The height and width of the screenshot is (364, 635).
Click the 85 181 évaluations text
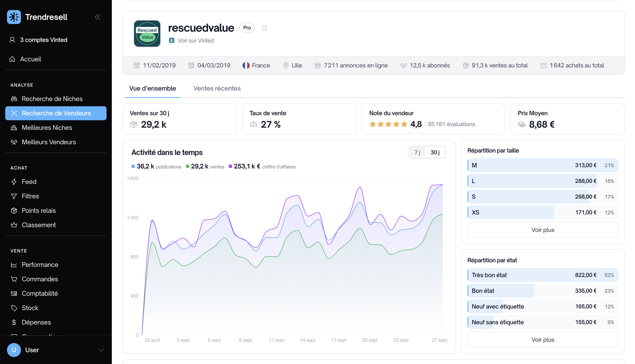451,124
